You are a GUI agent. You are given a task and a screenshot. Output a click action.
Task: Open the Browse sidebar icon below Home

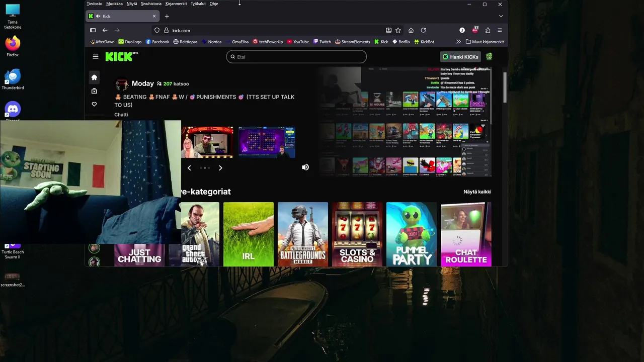[x=94, y=91]
